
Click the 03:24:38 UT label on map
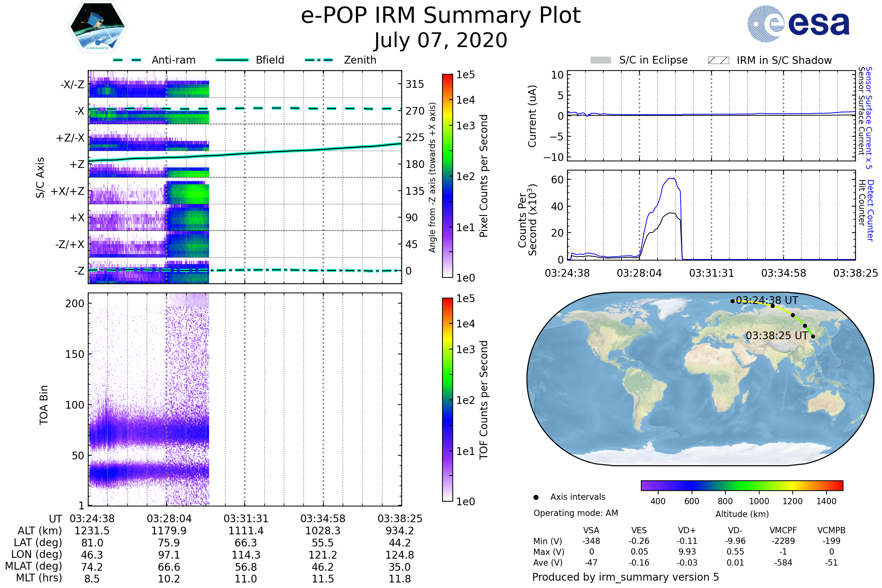pyautogui.click(x=767, y=300)
